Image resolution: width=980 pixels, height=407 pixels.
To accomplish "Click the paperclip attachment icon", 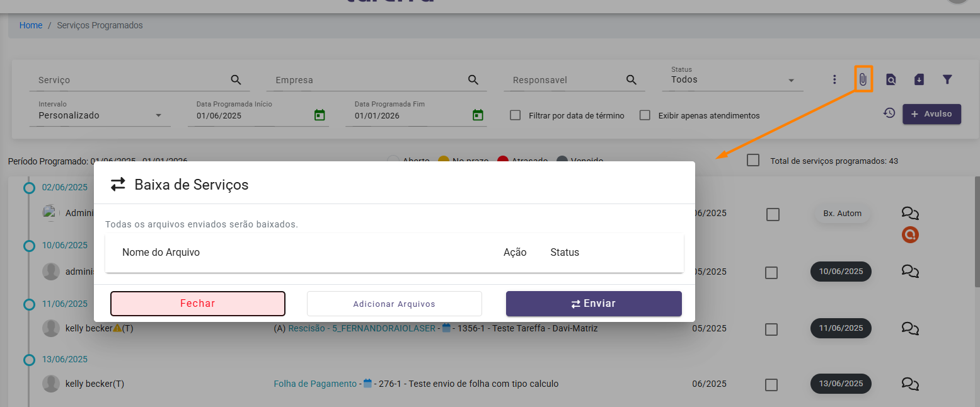I will coord(863,79).
